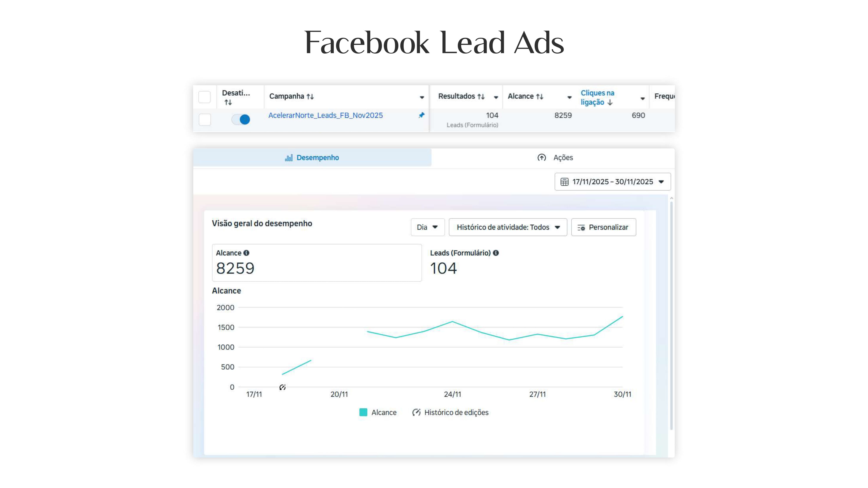Screen dimensions: 868x488
Task: Click the Leads (Formulário) info icon
Action: click(496, 253)
